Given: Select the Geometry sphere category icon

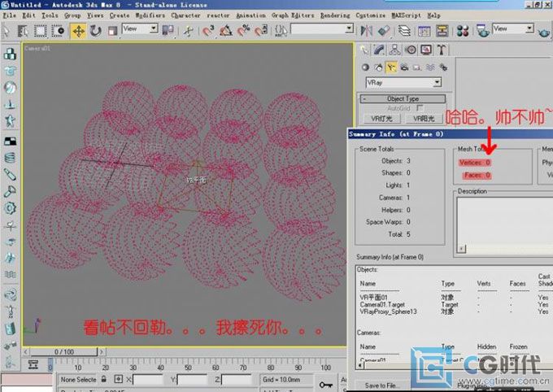Looking at the screenshot, I should coord(365,67).
